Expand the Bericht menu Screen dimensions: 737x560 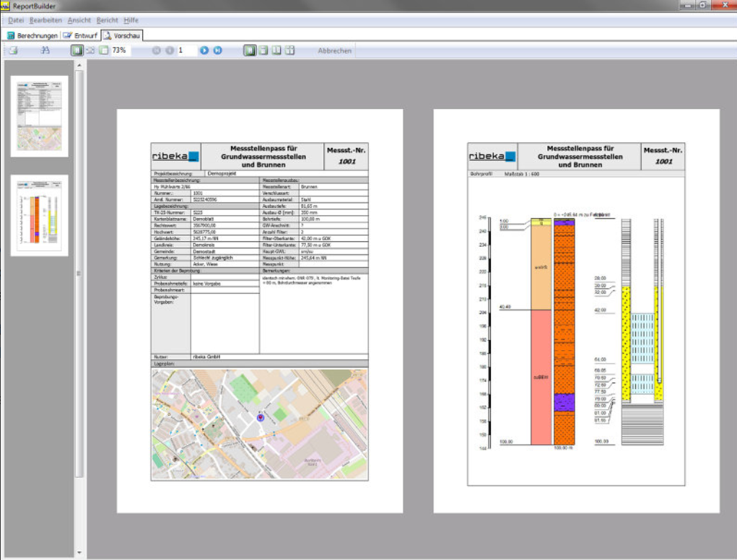[x=108, y=20]
